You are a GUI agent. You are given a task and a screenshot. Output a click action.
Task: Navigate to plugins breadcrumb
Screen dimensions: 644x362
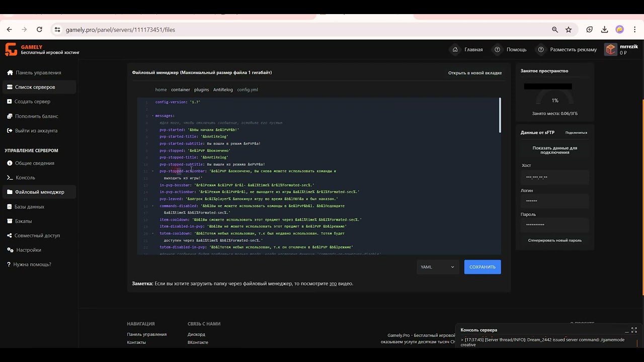(x=202, y=89)
